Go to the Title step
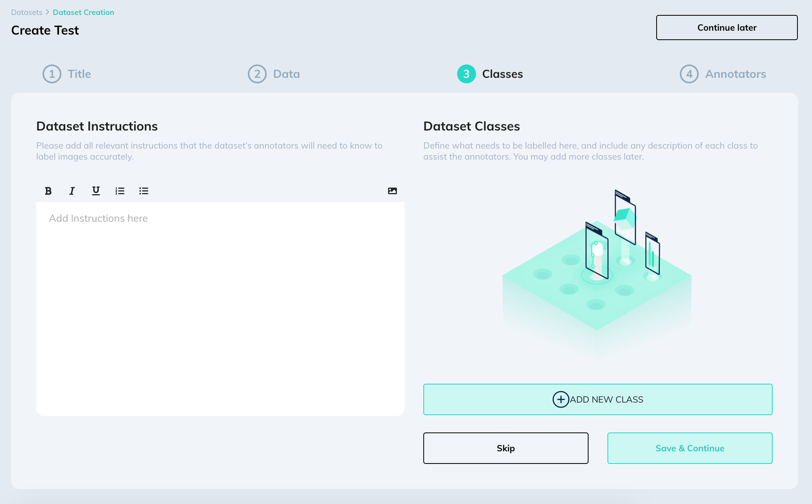This screenshot has width=812, height=504. click(x=79, y=74)
